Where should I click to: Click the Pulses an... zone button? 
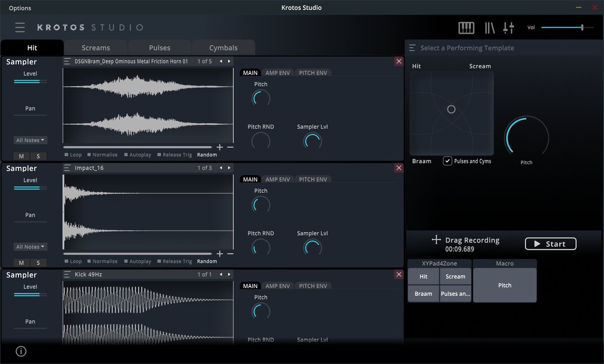coord(456,294)
